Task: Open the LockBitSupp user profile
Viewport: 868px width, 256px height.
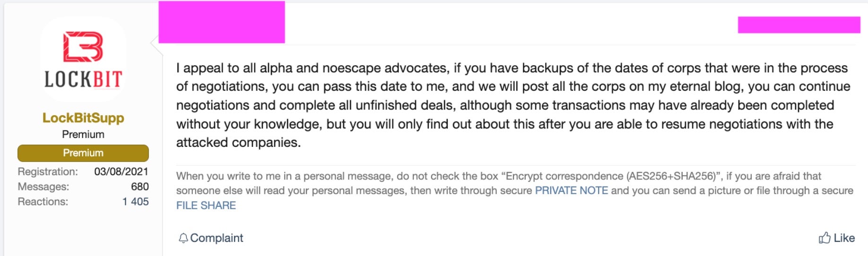Action: pyautogui.click(x=83, y=118)
